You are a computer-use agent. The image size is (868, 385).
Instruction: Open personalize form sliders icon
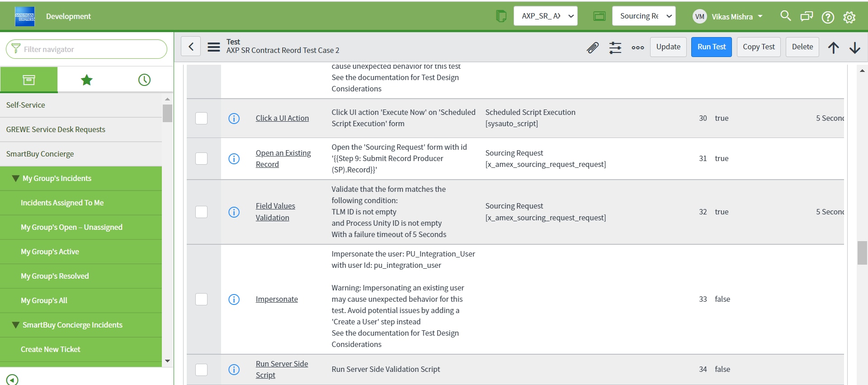pos(615,48)
